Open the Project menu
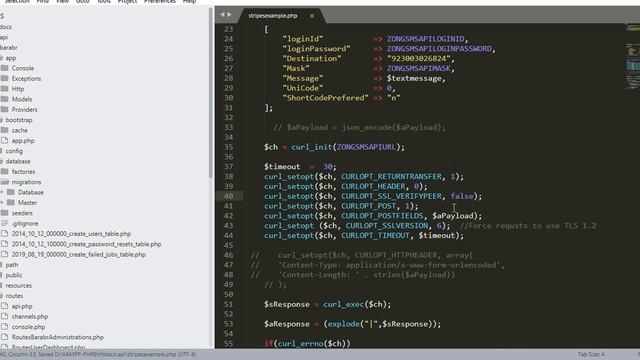 127,2
